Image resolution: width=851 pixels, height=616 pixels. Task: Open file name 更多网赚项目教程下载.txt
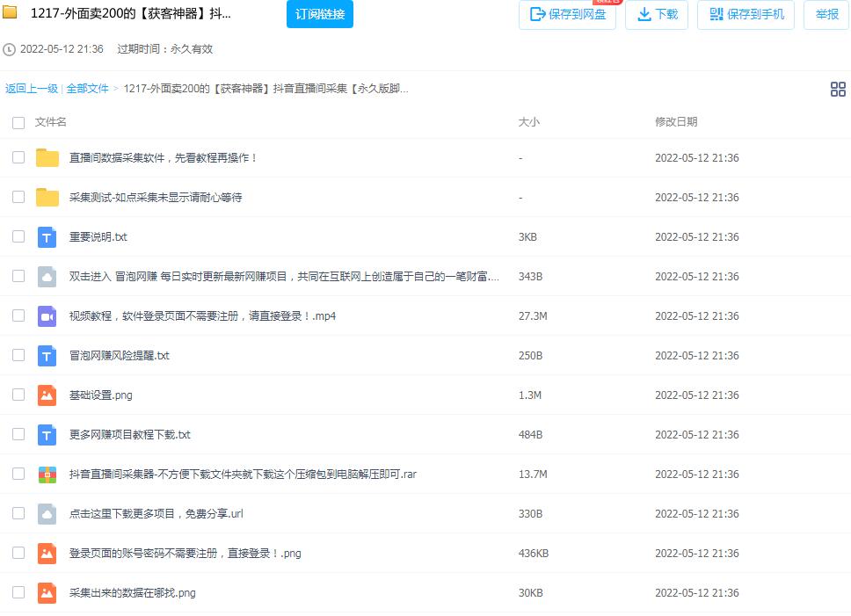click(129, 435)
